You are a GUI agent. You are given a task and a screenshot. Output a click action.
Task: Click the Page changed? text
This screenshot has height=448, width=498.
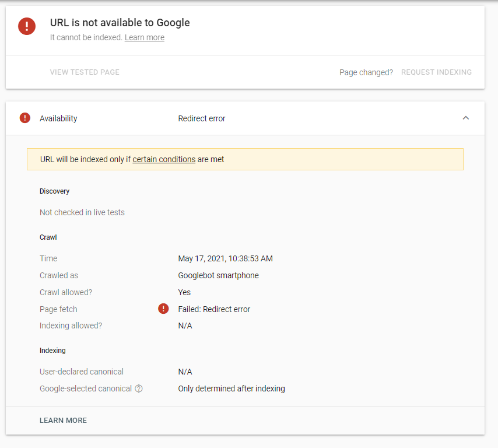tap(366, 72)
